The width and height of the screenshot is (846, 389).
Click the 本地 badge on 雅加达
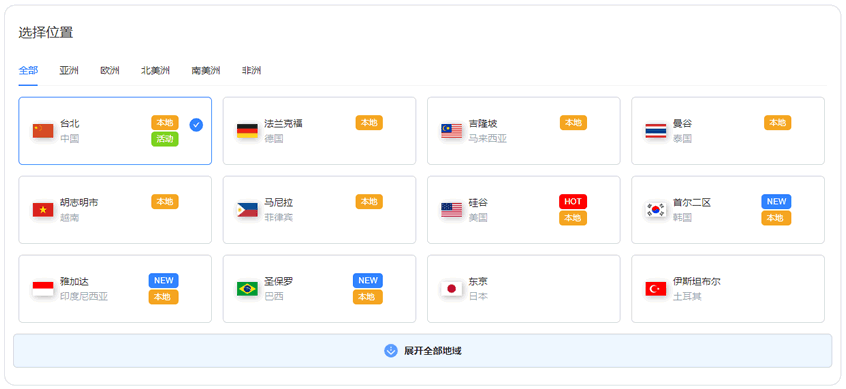pos(163,297)
